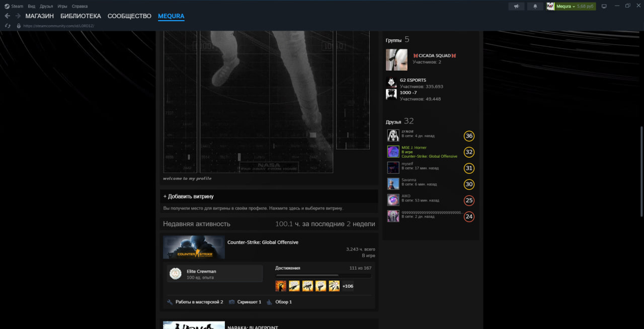The image size is (644, 329).
Task: Click MGE J. Horner's friend avatar
Action: coord(393,152)
